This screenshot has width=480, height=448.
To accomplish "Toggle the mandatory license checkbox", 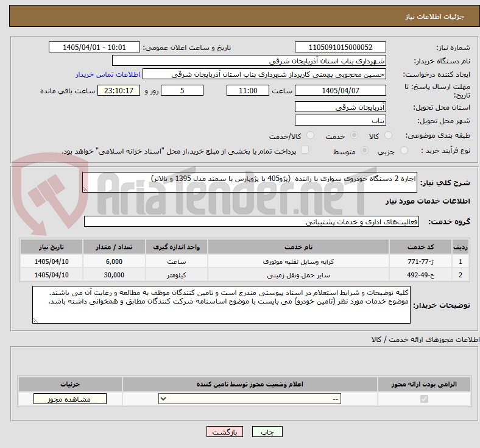I will click(x=424, y=399).
